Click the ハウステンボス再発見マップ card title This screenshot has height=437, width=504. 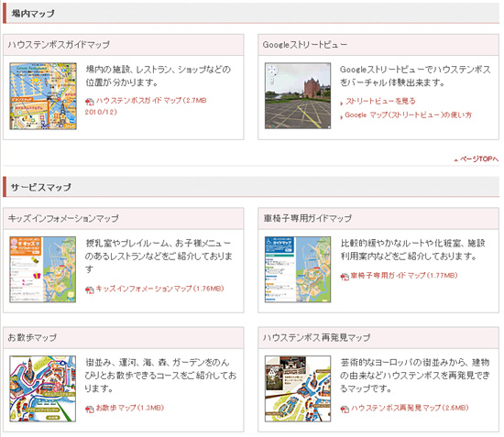pyautogui.click(x=317, y=338)
